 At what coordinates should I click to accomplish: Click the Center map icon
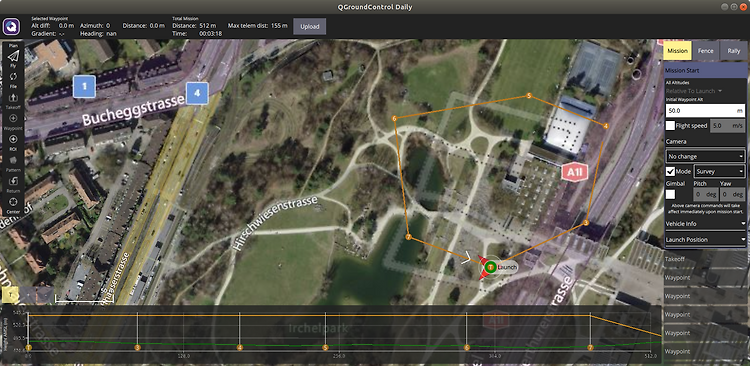tap(13, 201)
